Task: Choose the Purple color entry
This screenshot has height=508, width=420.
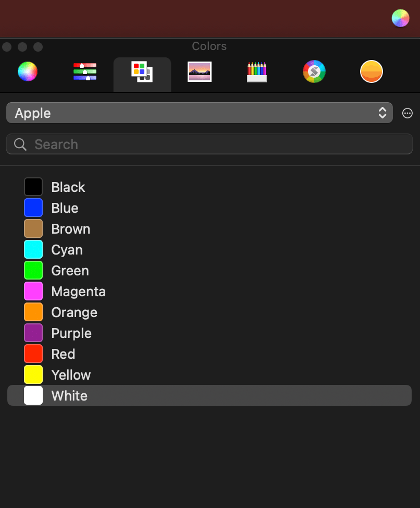Action: 71,333
